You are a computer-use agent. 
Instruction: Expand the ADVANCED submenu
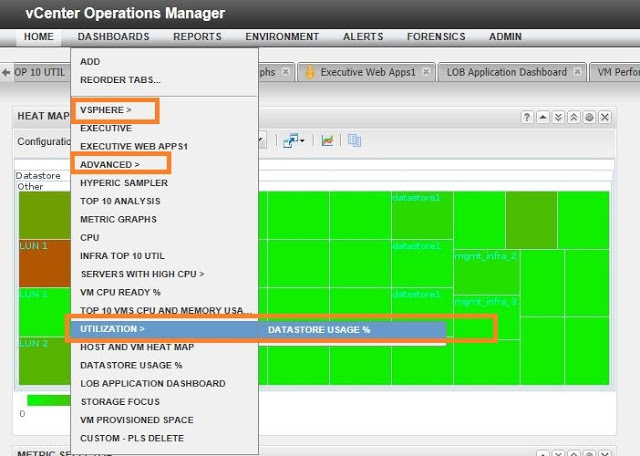tap(110, 164)
